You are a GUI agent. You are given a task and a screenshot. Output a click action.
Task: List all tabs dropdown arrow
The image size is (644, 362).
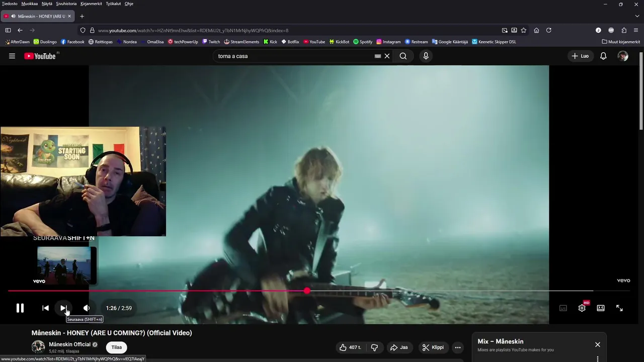click(636, 16)
